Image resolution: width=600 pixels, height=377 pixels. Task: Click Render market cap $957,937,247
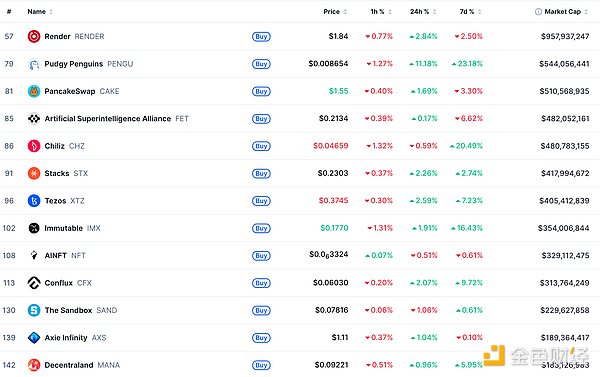pos(565,36)
